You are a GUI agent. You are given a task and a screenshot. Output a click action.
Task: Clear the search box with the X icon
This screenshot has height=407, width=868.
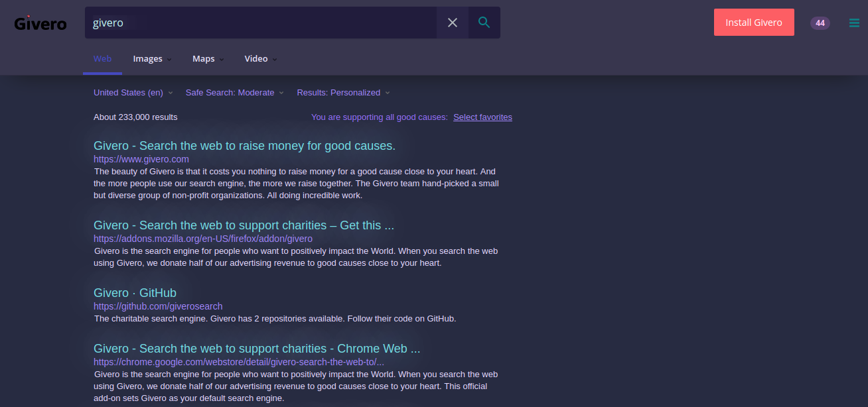pyautogui.click(x=453, y=23)
